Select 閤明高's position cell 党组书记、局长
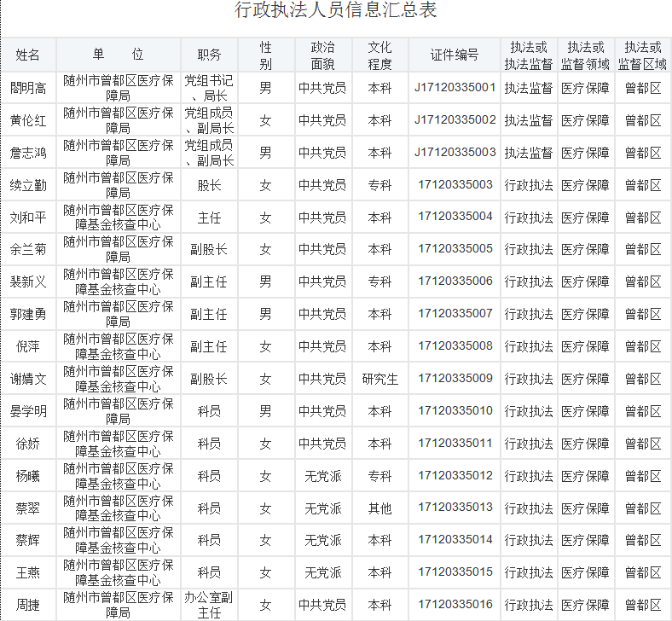This screenshot has height=621, width=672. point(209,88)
